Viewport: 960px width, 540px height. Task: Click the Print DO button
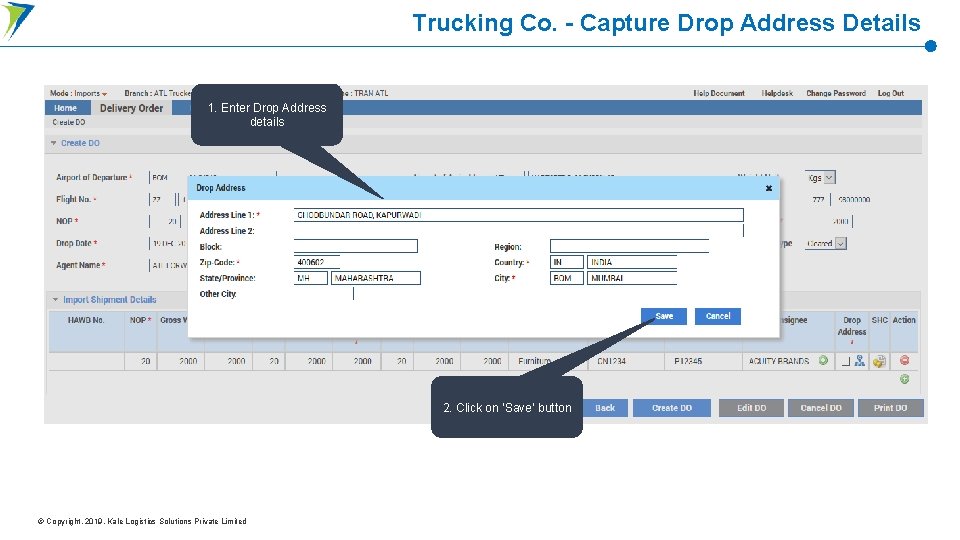pyautogui.click(x=890, y=408)
